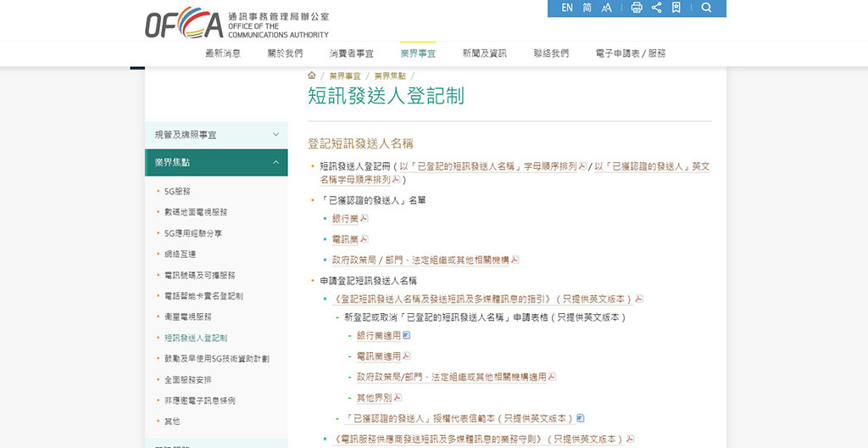This screenshot has height=448, width=868.
Task: Open the 業界事宜 main menu tab
Action: (x=418, y=53)
